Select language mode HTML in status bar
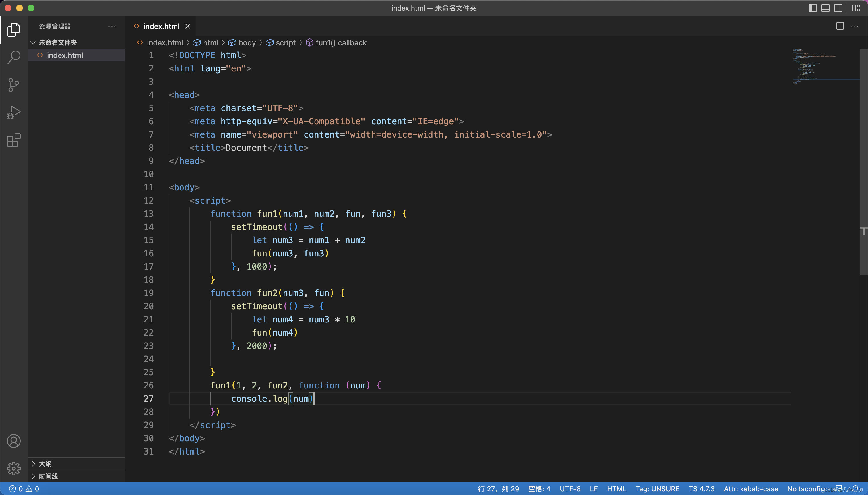 [617, 489]
